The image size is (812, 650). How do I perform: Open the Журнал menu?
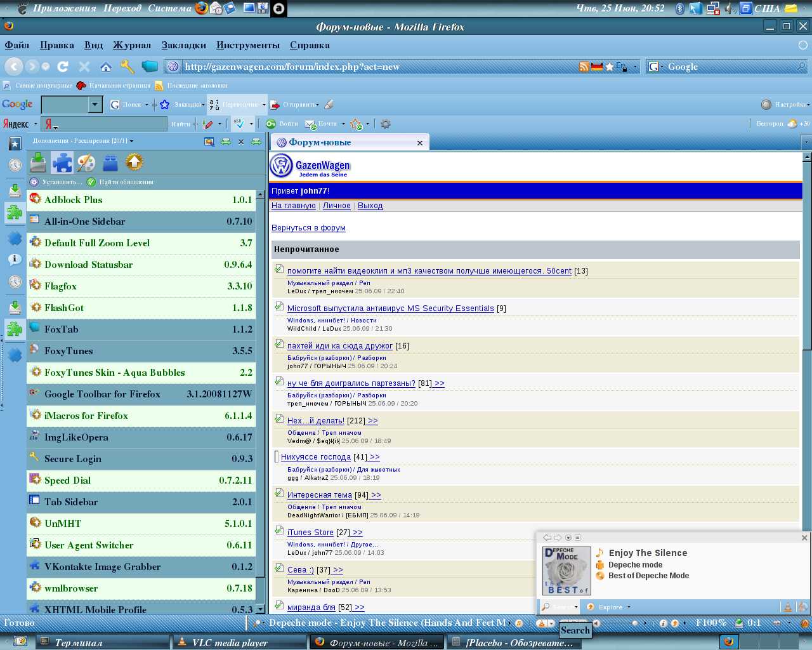(132, 45)
